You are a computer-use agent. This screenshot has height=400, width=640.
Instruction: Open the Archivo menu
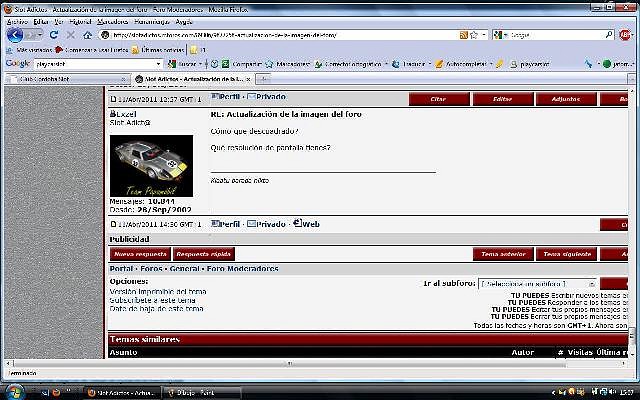pos(17,22)
